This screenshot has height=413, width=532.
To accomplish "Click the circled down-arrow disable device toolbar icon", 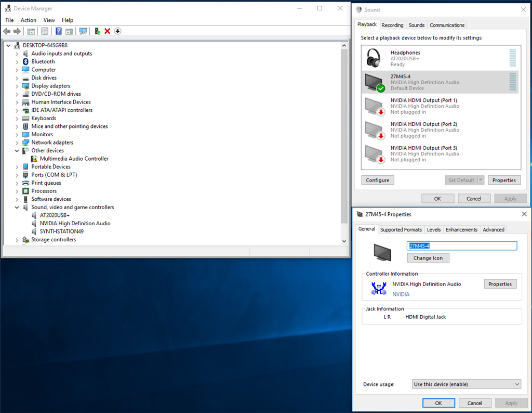I will [x=117, y=31].
